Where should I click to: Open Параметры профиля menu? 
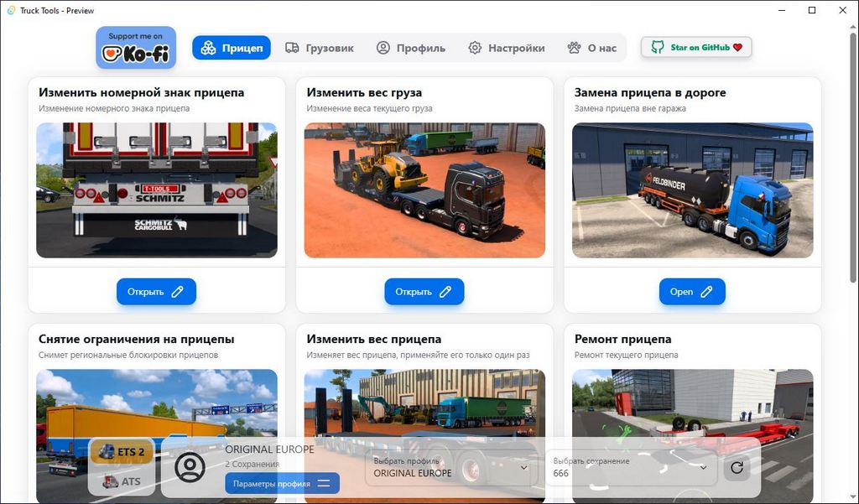282,483
